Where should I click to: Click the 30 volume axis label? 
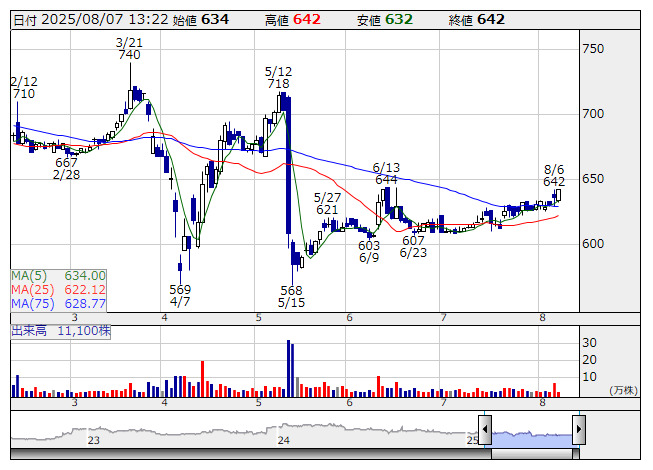point(589,343)
